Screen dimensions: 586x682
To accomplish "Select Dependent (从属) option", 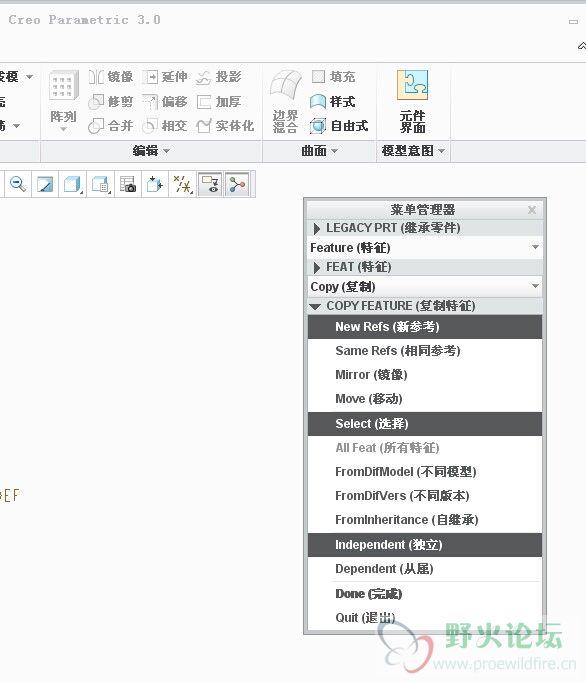I will [x=425, y=569].
